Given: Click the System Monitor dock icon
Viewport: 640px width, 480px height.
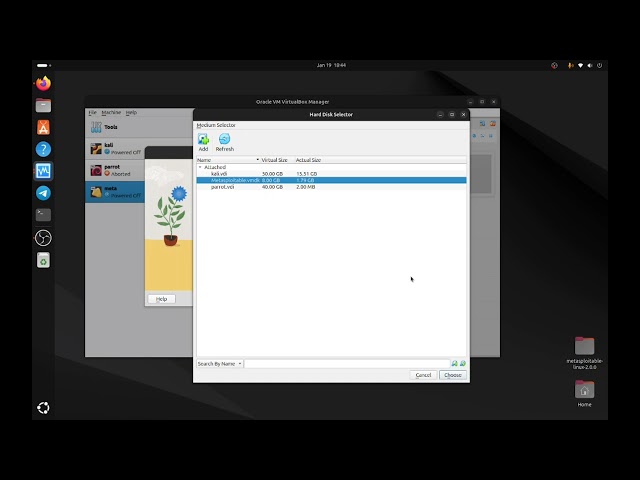Looking at the screenshot, I should coord(43,171).
